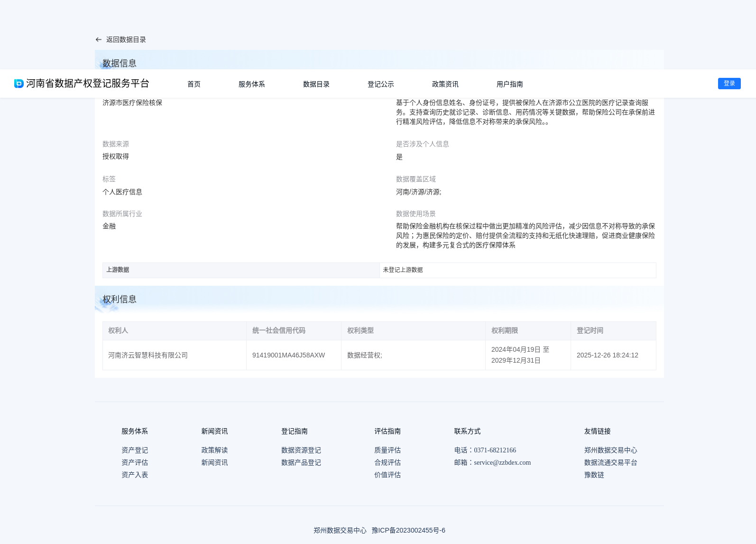Open the 用户指南 navigation menu
The width and height of the screenshot is (756, 544).
tap(510, 84)
